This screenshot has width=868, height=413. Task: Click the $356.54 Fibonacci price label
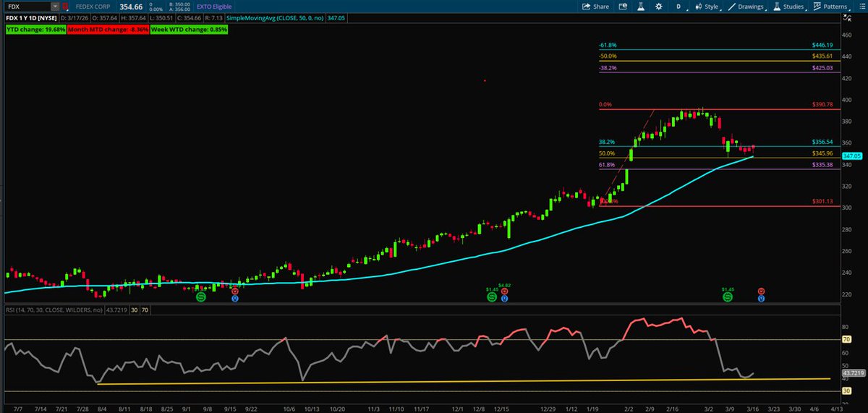pyautogui.click(x=823, y=142)
